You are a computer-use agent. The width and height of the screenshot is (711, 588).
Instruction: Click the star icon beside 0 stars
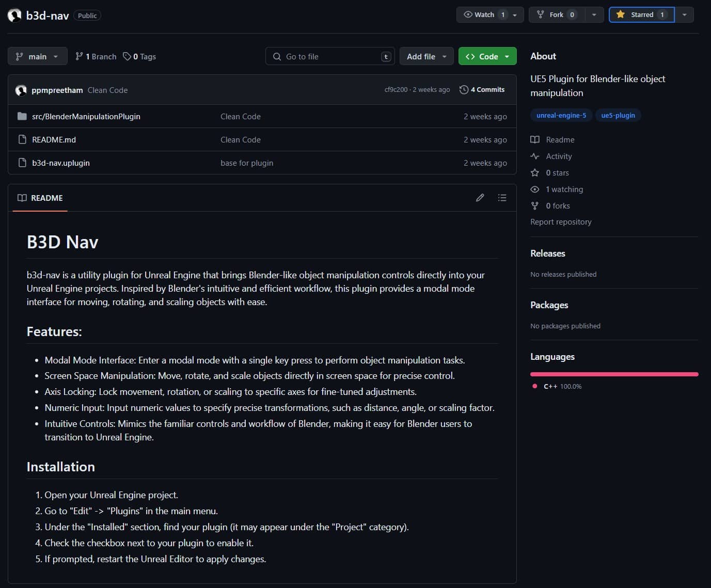(x=535, y=172)
